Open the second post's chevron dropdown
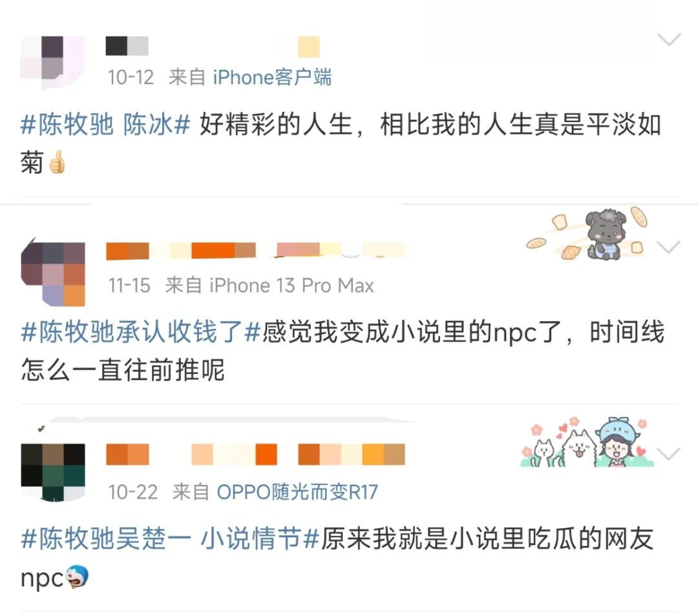 coord(669,247)
